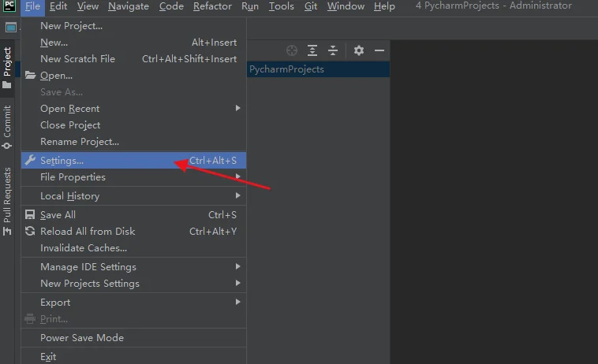Click the project window icon under the logo

11,28
